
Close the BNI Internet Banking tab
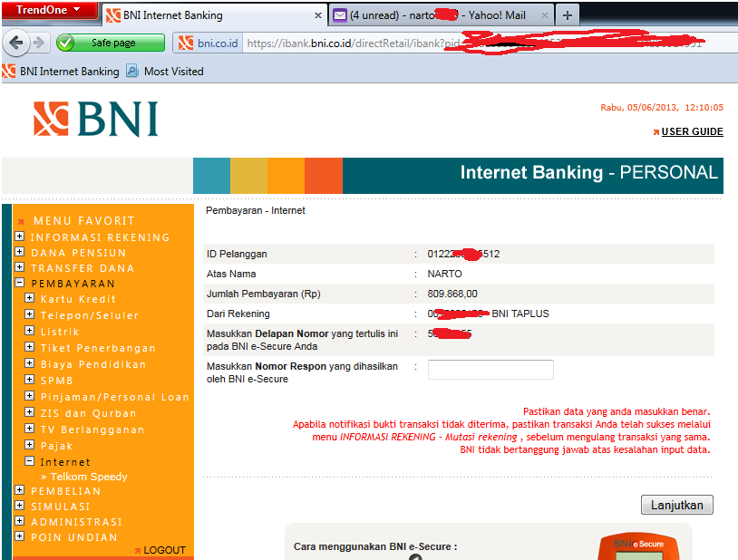point(318,15)
